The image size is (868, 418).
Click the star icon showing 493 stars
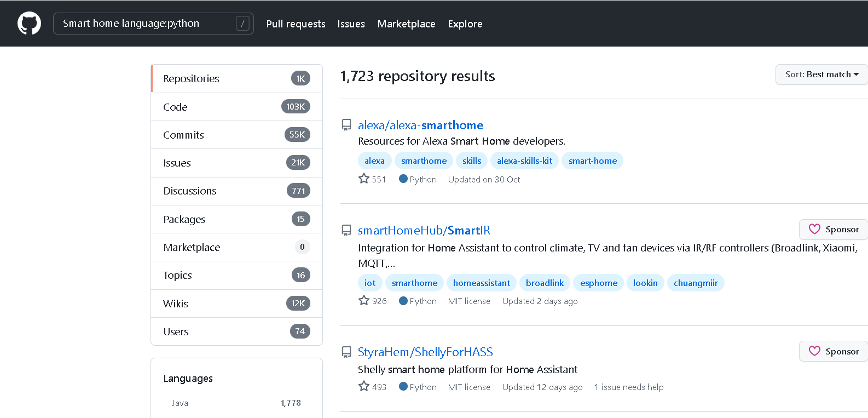pos(364,386)
